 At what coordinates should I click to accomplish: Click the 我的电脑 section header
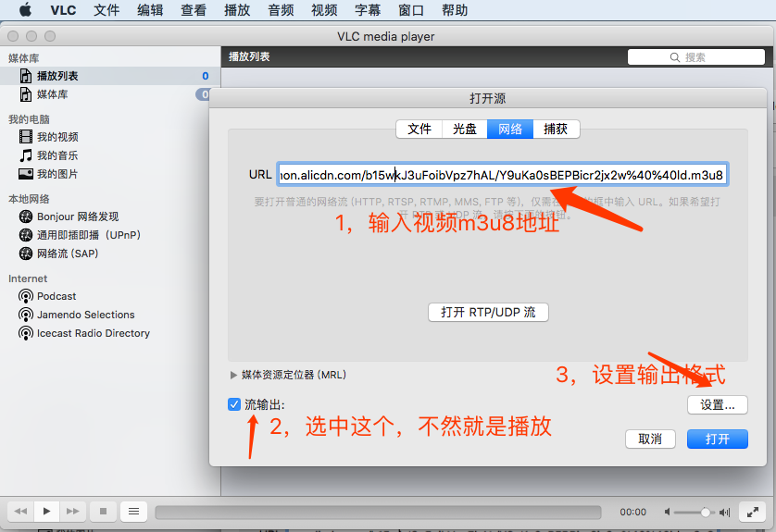29,119
